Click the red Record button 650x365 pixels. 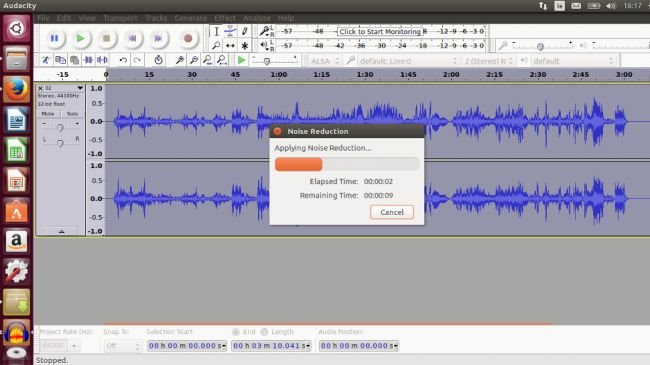coord(188,38)
